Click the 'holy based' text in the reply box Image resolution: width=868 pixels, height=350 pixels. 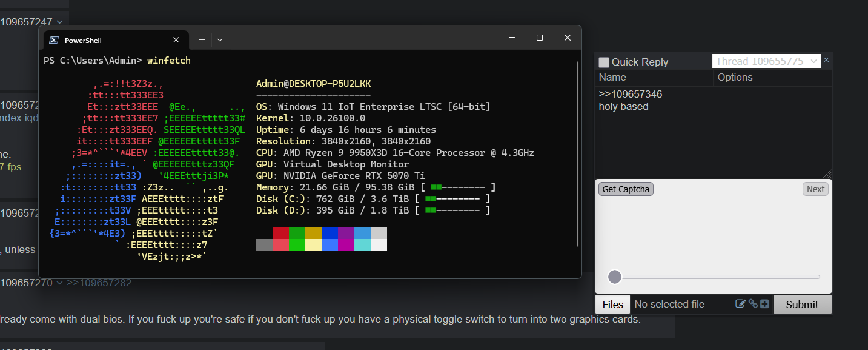[x=624, y=107]
